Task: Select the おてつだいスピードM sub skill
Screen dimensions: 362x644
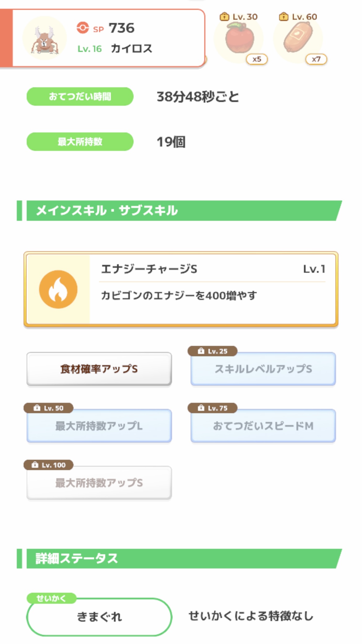Action: pos(263,426)
